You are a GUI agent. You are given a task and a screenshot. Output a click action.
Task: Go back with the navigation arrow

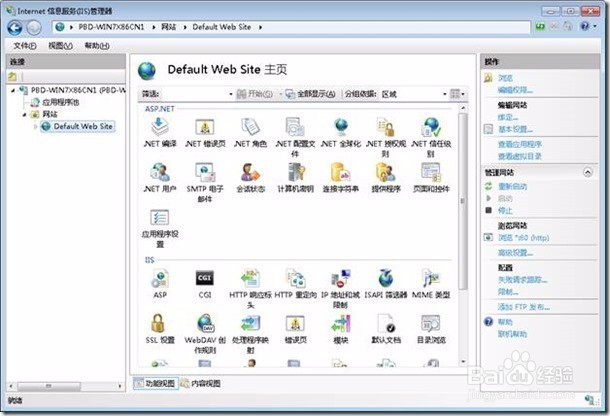[x=15, y=27]
